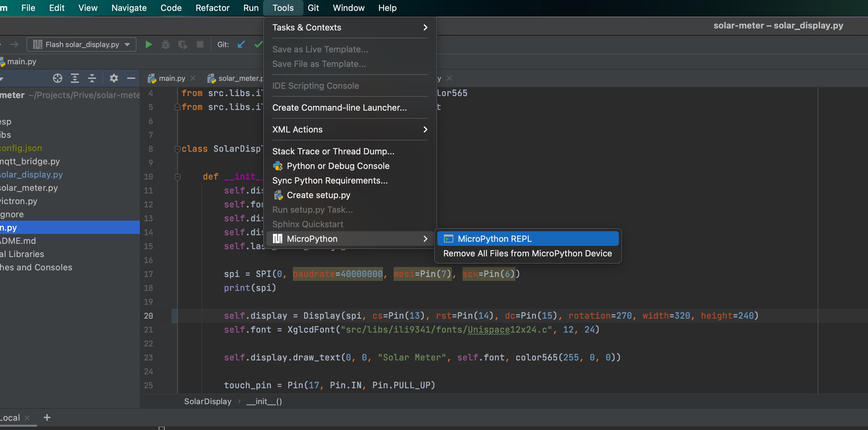Image resolution: width=868 pixels, height=430 pixels.
Task: Fold the def __init__ method
Action: coord(177,177)
